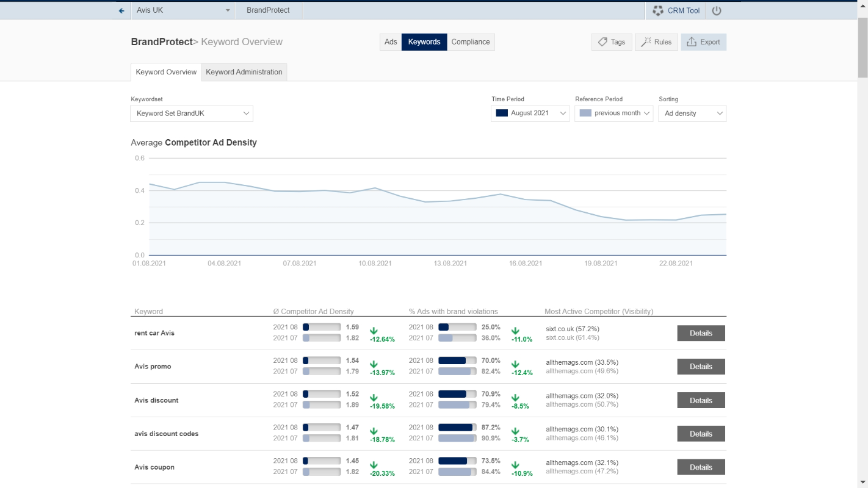Viewport: 868px width, 488px height.
Task: Open the Keyword Set BrandUK dropdown
Action: [191, 113]
